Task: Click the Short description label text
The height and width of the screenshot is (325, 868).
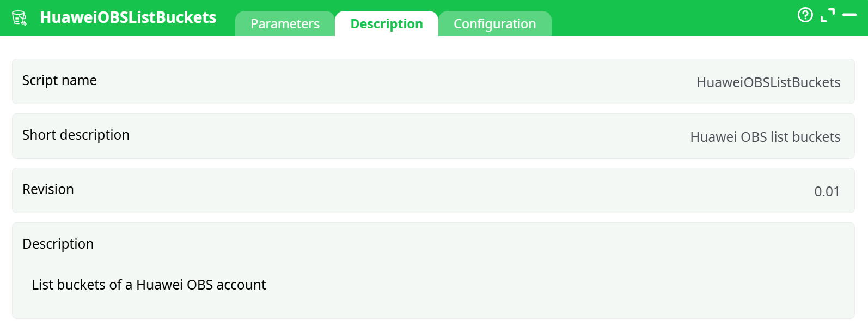Action: tap(76, 135)
